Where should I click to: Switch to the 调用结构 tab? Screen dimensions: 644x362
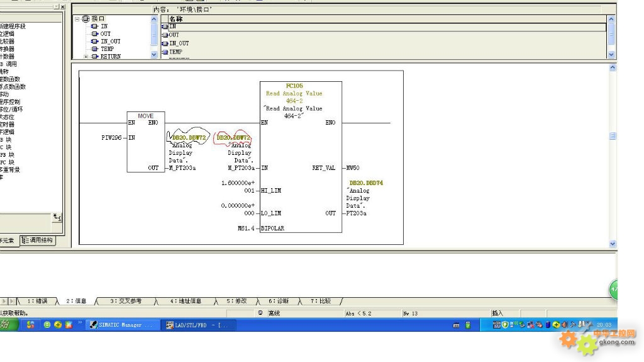tap(38, 240)
